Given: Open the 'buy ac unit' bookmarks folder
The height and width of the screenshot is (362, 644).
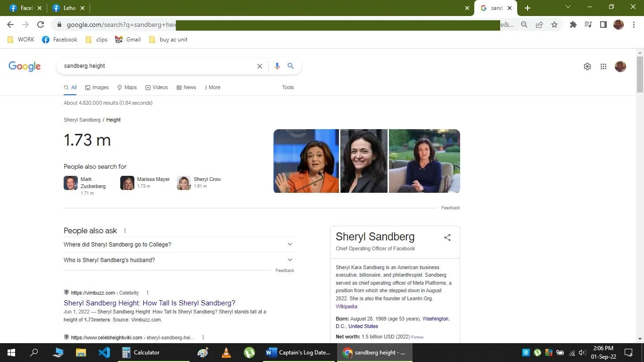Looking at the screenshot, I should click(168, 40).
